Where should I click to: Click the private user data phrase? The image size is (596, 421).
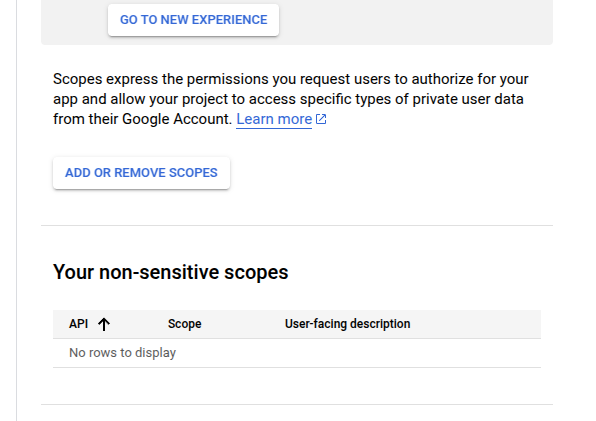point(468,99)
